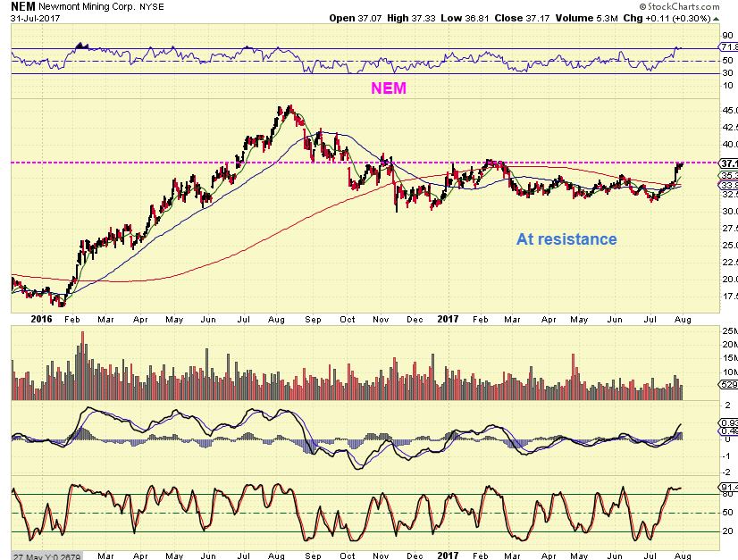Image resolution: width=738 pixels, height=560 pixels.
Task: Click the volume axis label 25M
Action: coord(730,330)
